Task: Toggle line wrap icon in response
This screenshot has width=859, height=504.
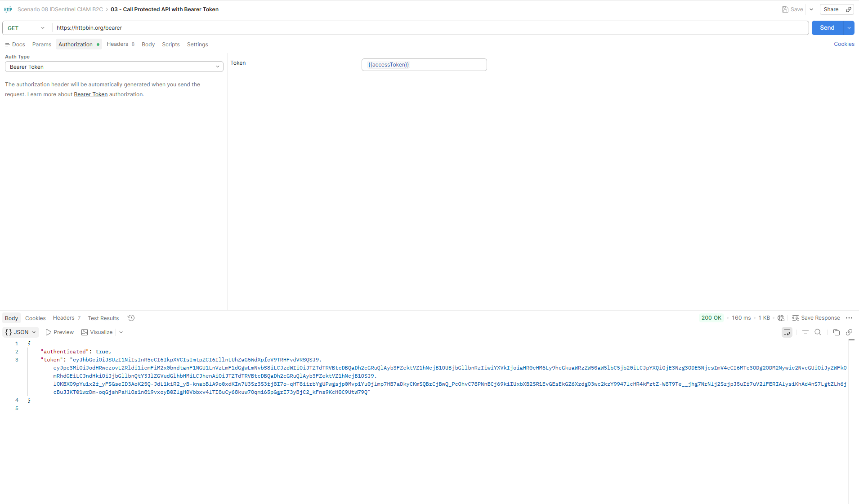Action: point(787,332)
